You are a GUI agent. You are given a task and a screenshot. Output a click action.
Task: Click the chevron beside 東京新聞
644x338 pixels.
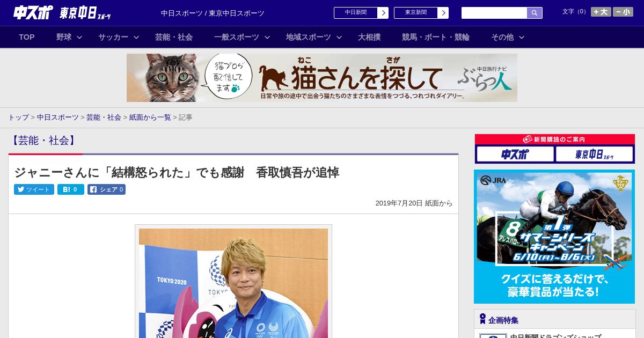443,13
